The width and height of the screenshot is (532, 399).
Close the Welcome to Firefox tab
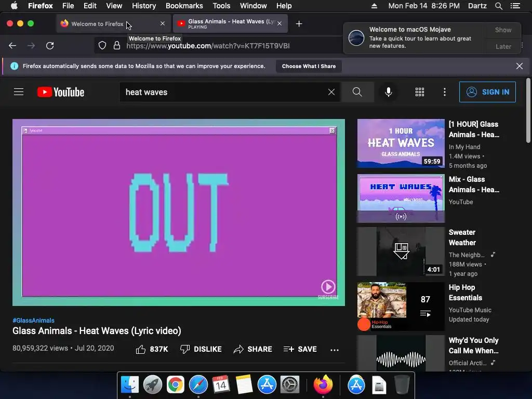pos(163,23)
